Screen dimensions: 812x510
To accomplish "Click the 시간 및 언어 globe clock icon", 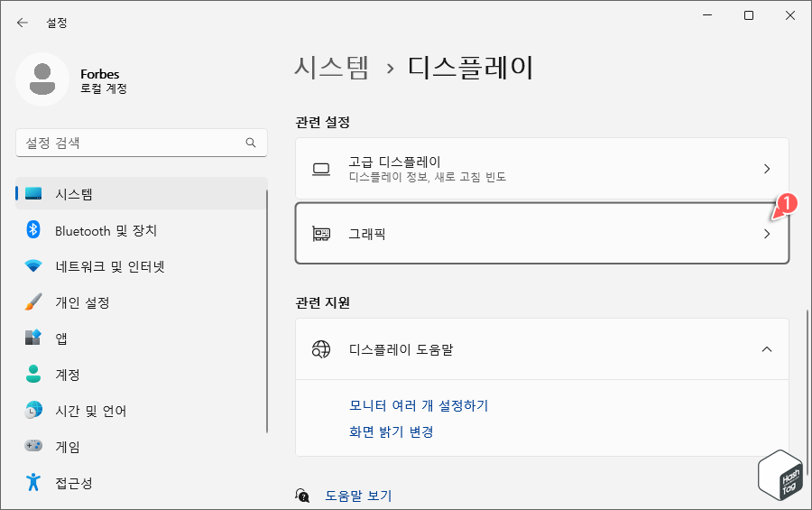I will [x=33, y=410].
